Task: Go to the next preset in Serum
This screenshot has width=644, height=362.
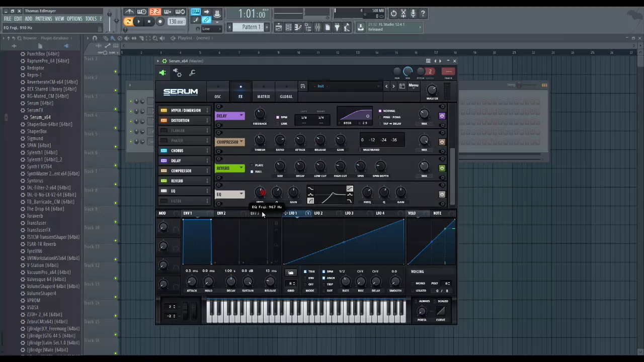Action: pos(393,86)
